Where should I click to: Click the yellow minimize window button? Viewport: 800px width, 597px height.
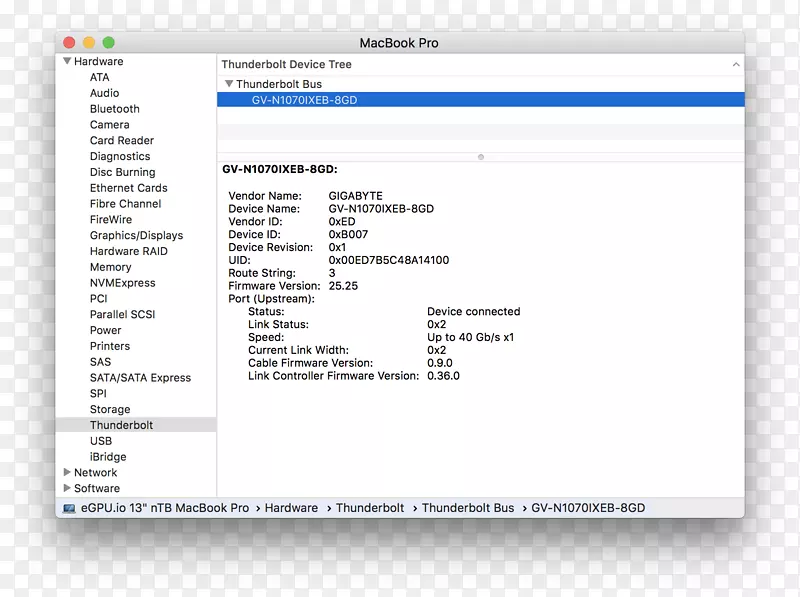(x=89, y=43)
